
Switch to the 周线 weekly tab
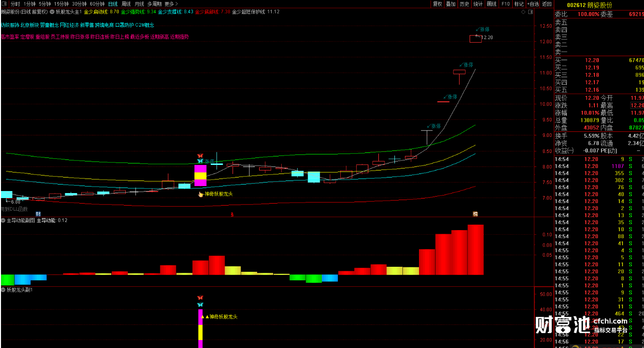tap(126, 4)
